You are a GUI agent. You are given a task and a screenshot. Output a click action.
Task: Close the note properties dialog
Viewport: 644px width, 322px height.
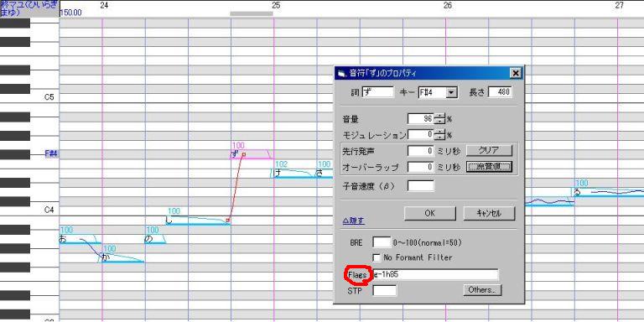point(515,74)
